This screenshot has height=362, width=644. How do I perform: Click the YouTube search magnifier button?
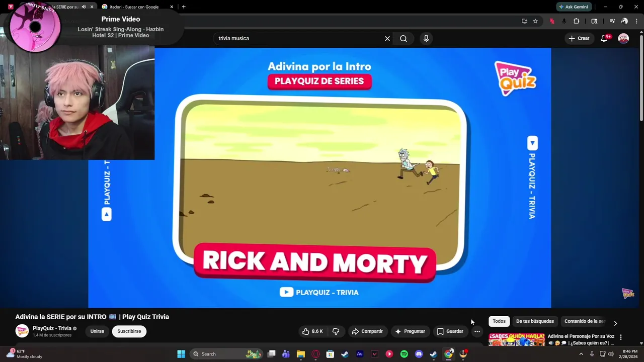[x=404, y=38]
